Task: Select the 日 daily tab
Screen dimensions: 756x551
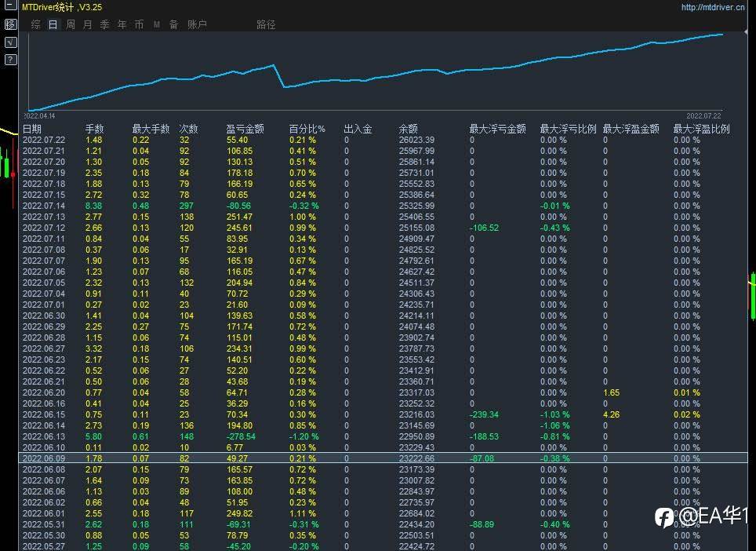Action: [x=53, y=24]
